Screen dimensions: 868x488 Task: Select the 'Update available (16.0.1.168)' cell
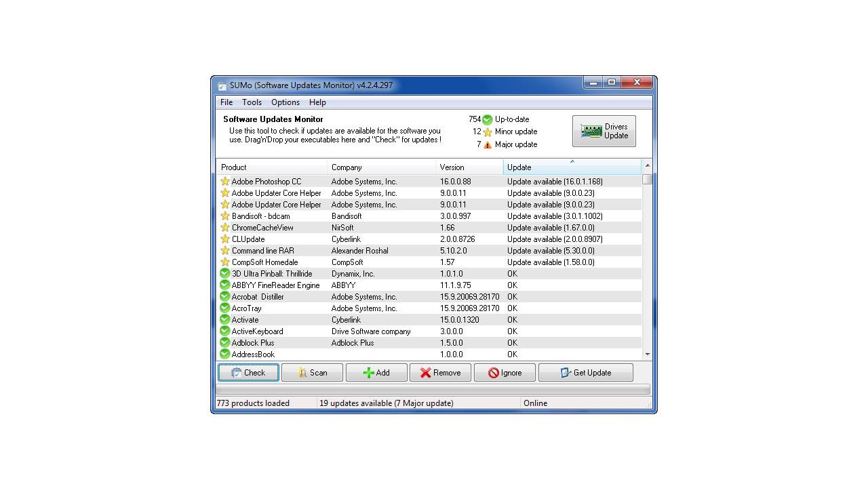[x=555, y=182]
